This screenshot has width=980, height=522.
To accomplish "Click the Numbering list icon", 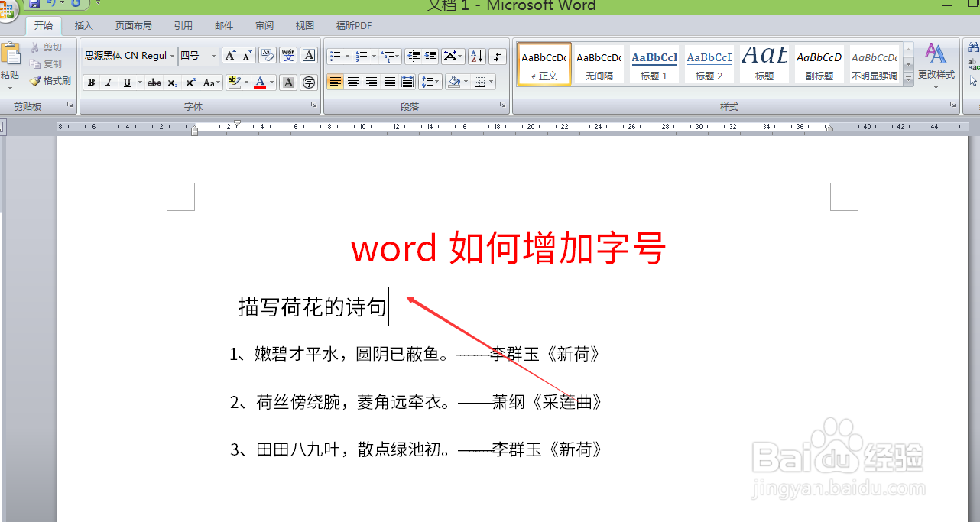I will pos(362,56).
